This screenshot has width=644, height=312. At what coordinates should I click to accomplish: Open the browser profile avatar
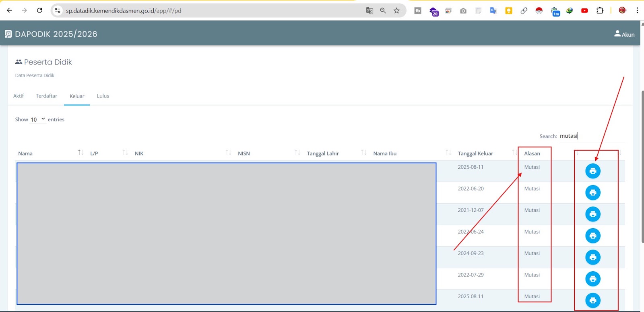(622, 10)
